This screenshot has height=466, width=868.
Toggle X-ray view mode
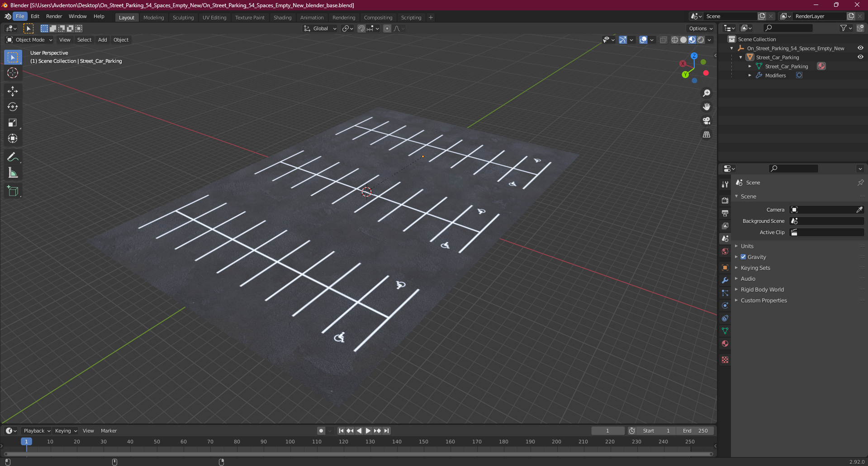663,40
